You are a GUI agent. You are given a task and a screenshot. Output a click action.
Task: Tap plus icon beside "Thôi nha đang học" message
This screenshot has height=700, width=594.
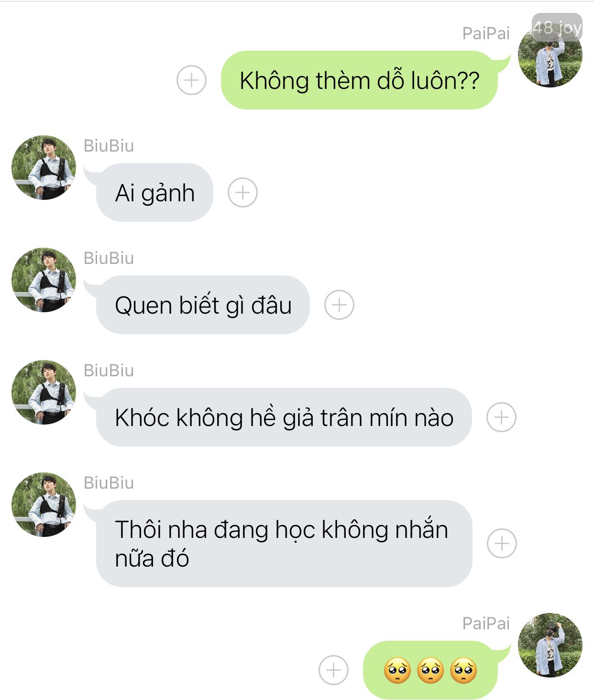tap(502, 544)
